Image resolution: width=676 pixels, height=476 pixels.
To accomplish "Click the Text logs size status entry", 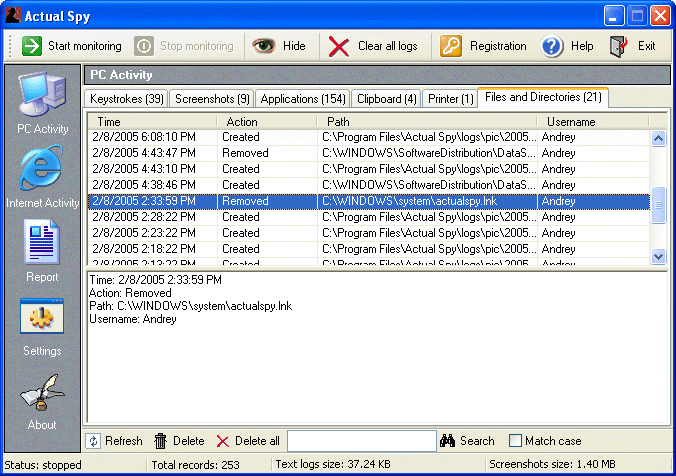I will 333,464.
